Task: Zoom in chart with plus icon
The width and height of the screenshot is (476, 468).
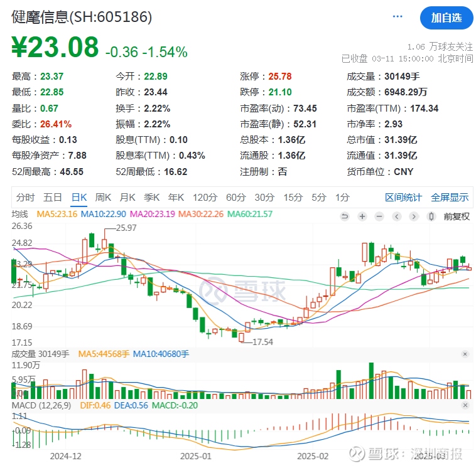Action: click(362, 216)
